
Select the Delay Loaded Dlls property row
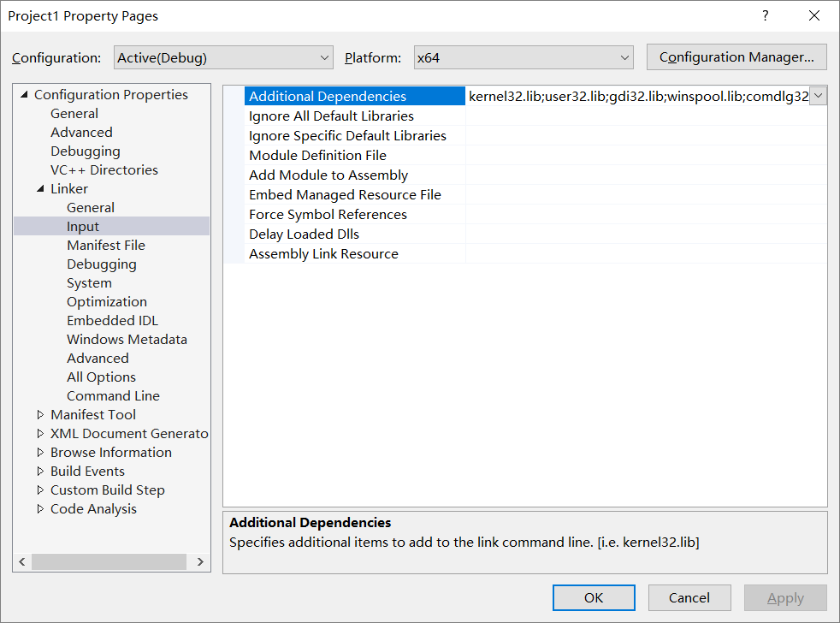304,234
